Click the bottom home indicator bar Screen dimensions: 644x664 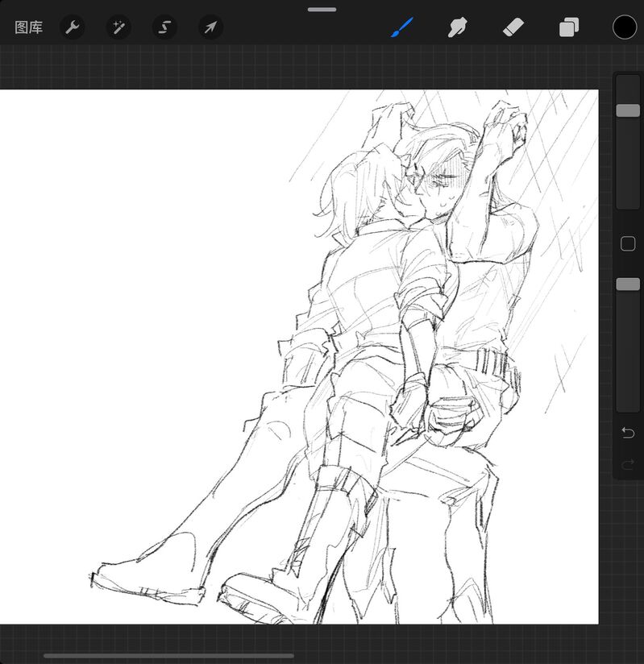(168, 656)
